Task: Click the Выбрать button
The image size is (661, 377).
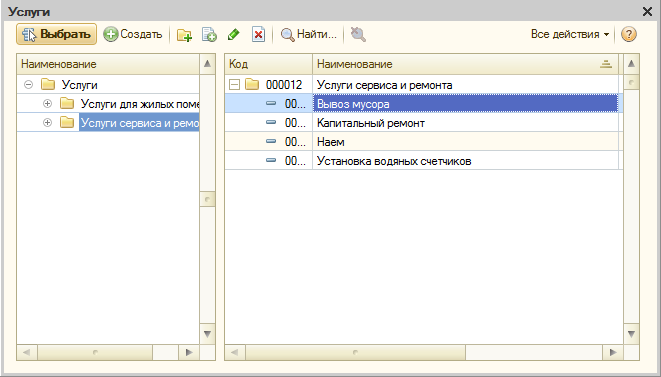Action: (x=56, y=34)
